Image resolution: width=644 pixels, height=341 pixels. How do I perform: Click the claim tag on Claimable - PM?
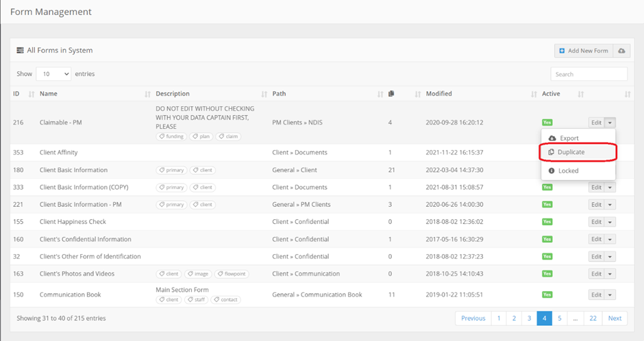[228, 136]
